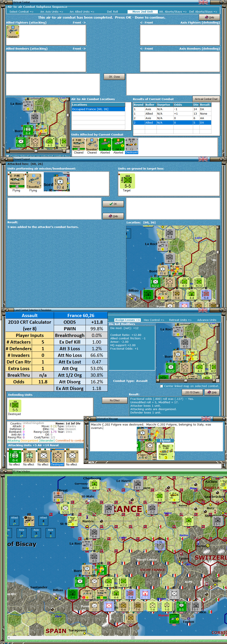This screenshot has height=644, width=227.
Task: Open Arr. Axis Units subphase step
Action: pos(52,12)
